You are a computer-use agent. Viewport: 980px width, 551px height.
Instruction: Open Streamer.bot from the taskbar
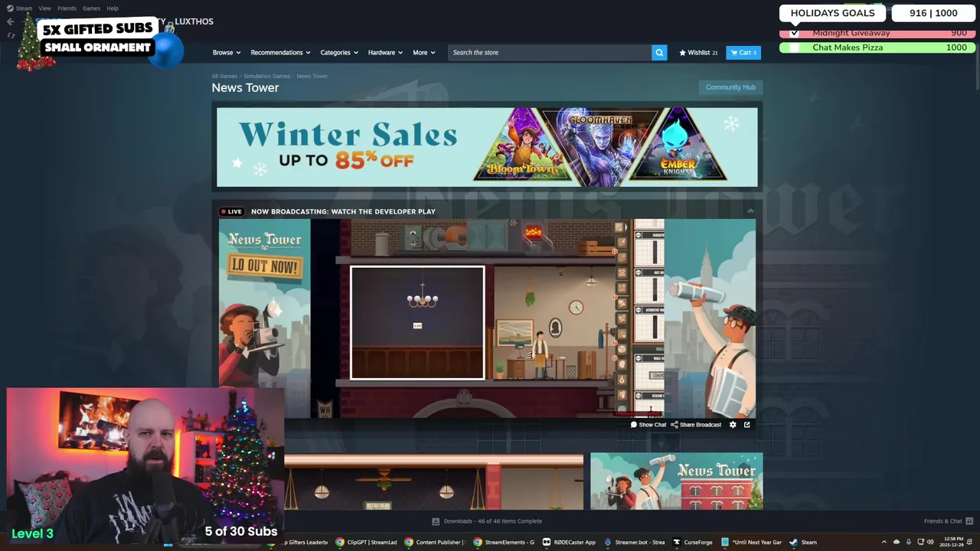pyautogui.click(x=635, y=543)
